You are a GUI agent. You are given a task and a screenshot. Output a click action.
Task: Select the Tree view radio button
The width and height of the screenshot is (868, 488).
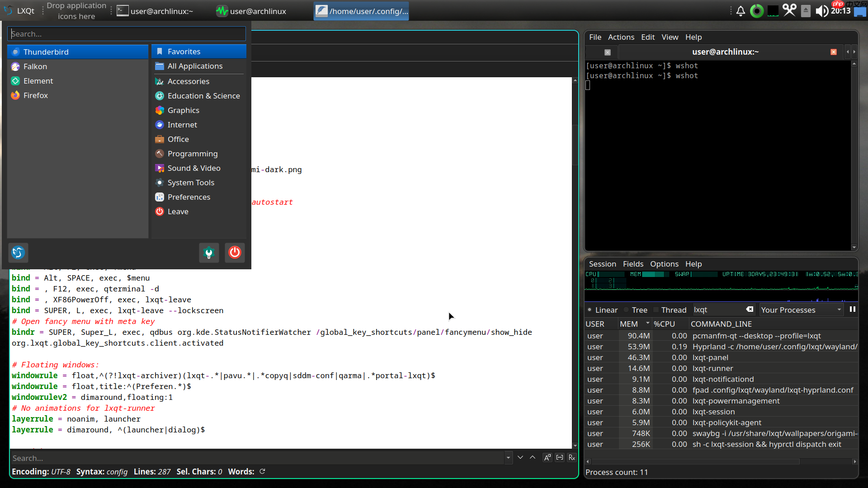coord(627,310)
